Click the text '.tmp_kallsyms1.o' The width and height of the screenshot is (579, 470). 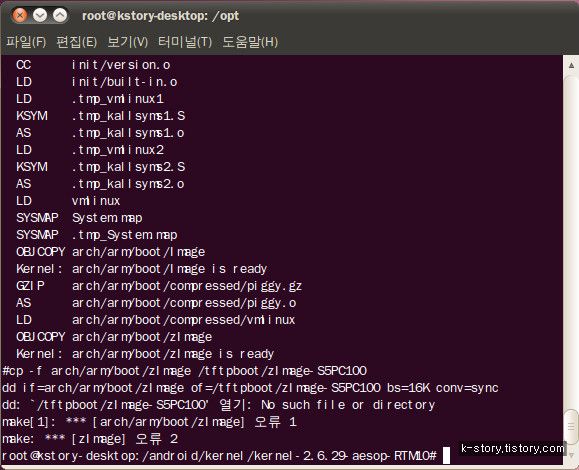pyautogui.click(x=128, y=133)
